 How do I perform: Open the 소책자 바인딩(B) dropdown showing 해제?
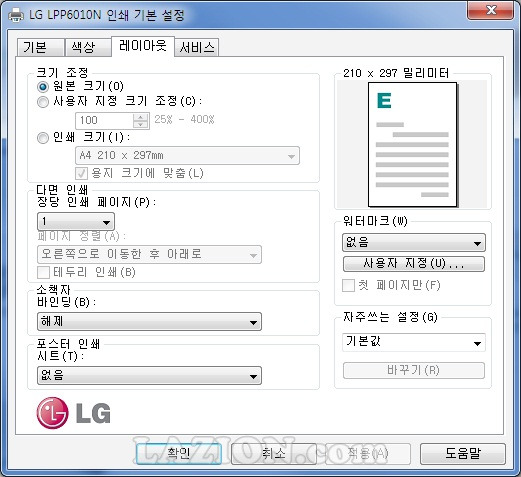pos(149,322)
